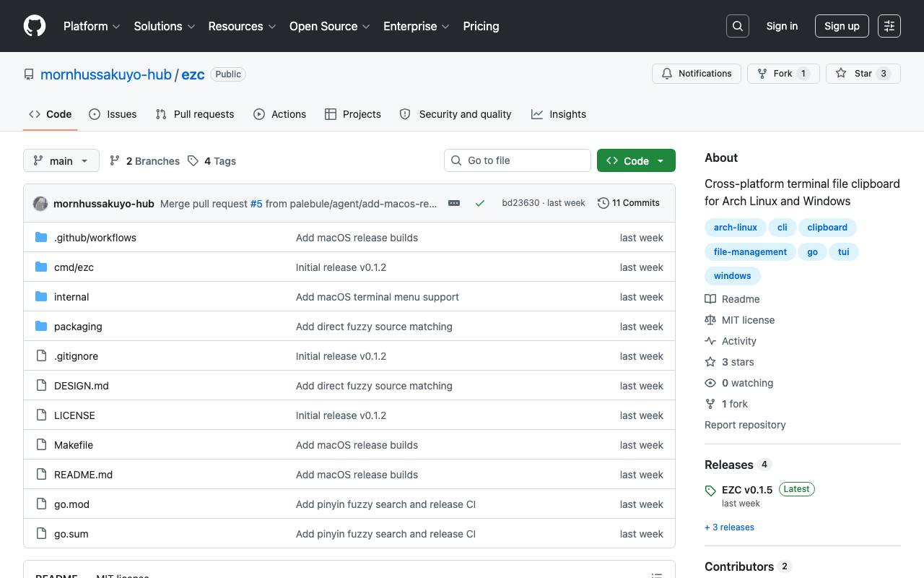Viewport: 924px width, 578px height.
Task: Click the book icon next to Readme
Action: [710, 299]
